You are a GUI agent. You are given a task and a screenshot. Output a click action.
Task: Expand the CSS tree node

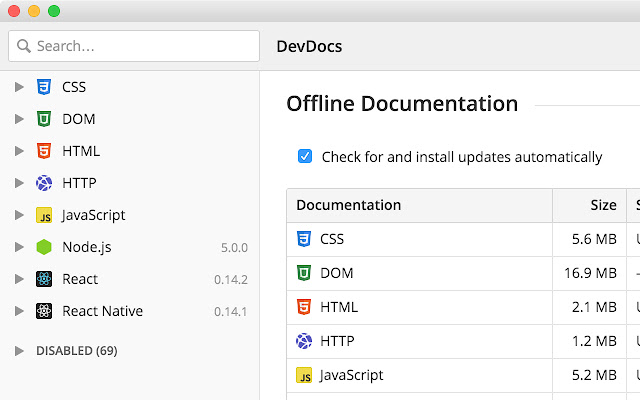tap(19, 87)
